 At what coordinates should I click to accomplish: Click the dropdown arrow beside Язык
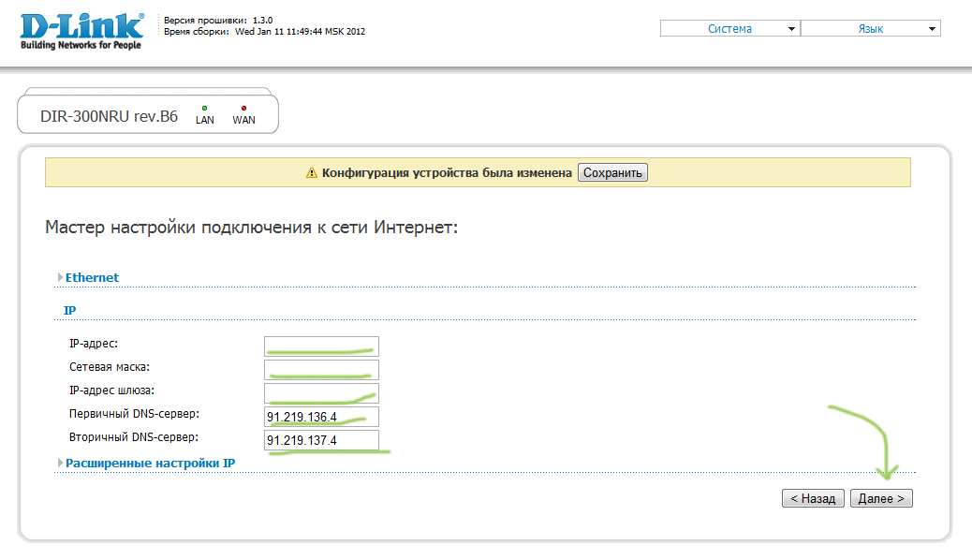[x=932, y=29]
